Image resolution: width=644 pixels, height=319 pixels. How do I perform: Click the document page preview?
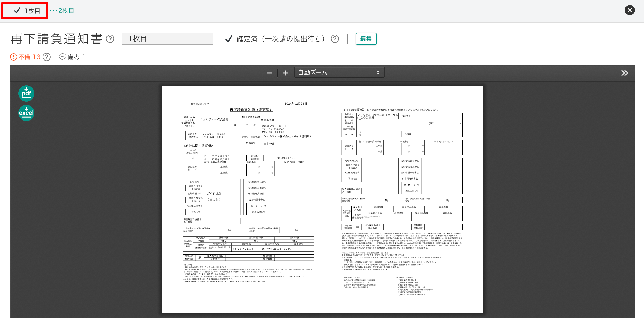click(322, 200)
